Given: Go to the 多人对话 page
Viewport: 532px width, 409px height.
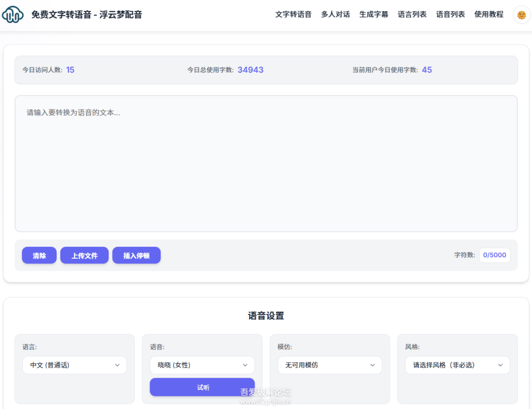Looking at the screenshot, I should click(335, 15).
